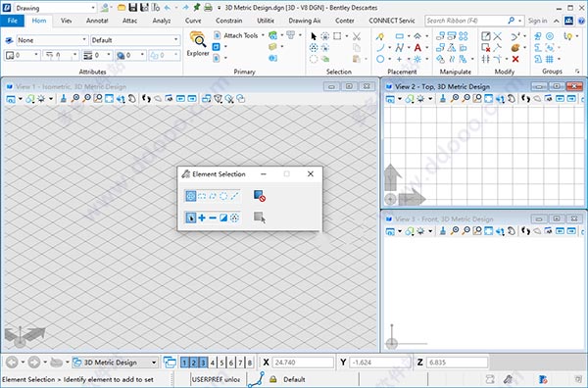Open the line weight 0 dropdown

[x=97, y=56]
